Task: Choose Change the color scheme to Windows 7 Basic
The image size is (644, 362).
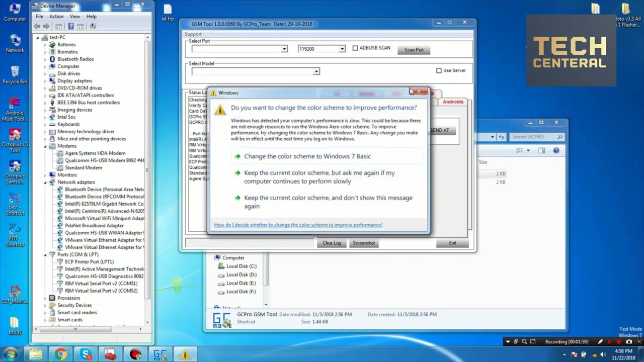Action: tap(328, 156)
